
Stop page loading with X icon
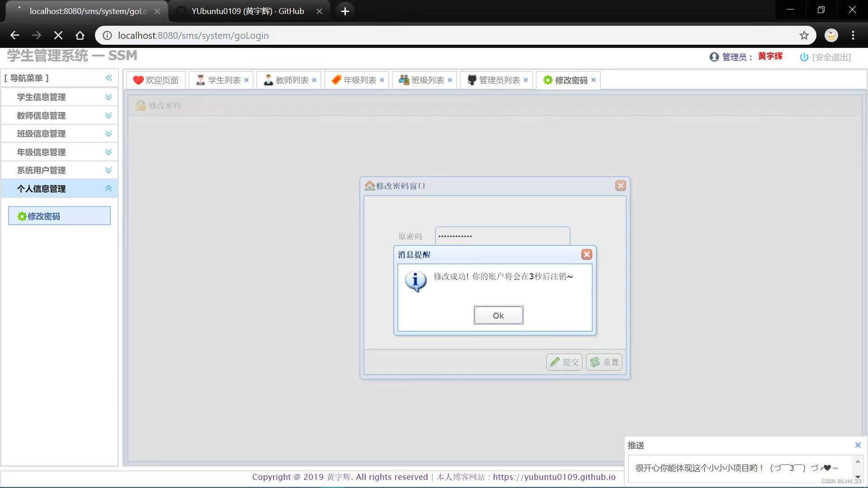(58, 35)
